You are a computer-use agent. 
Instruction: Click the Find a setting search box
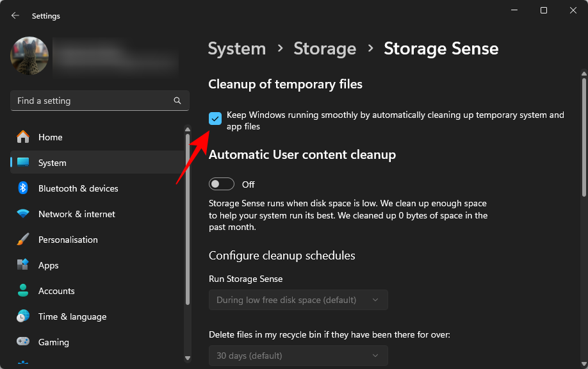point(90,101)
